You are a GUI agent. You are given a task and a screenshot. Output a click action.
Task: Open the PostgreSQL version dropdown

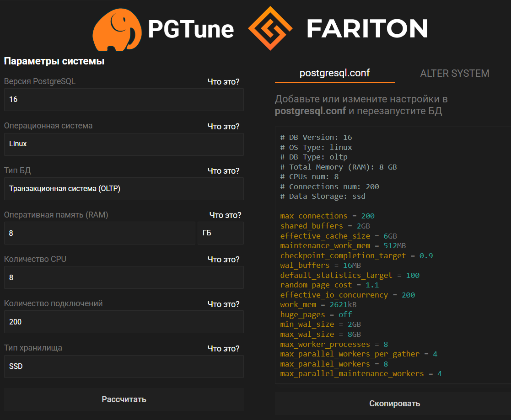click(124, 99)
